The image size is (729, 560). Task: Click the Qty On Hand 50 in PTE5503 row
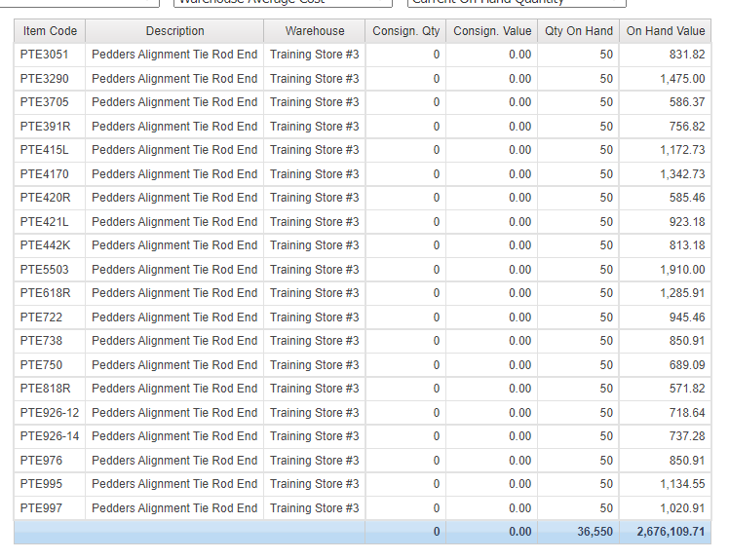606,270
